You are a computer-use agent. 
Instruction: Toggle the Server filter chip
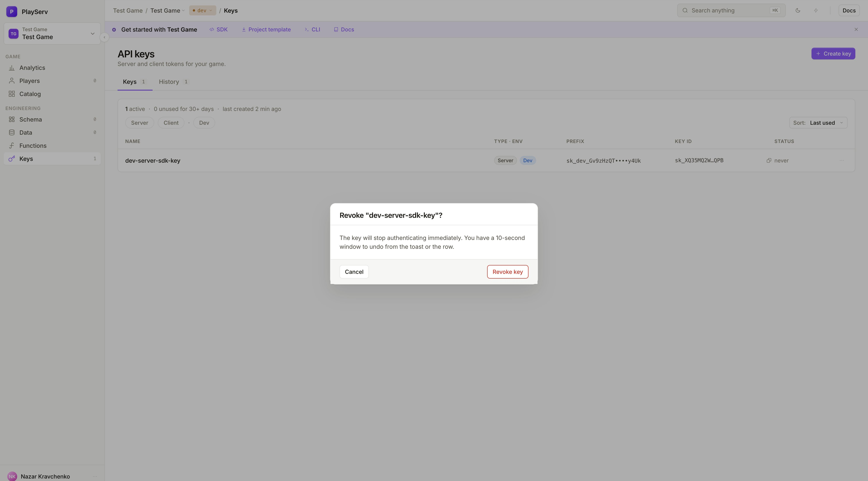(x=139, y=123)
